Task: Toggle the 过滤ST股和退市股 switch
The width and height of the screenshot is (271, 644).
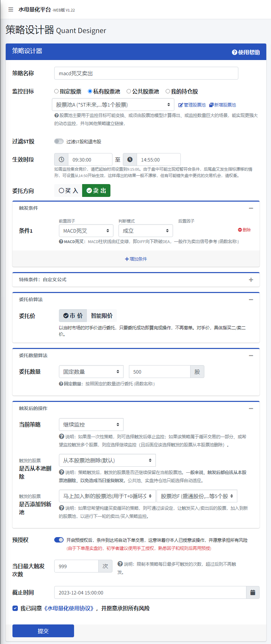Action: pos(59,141)
